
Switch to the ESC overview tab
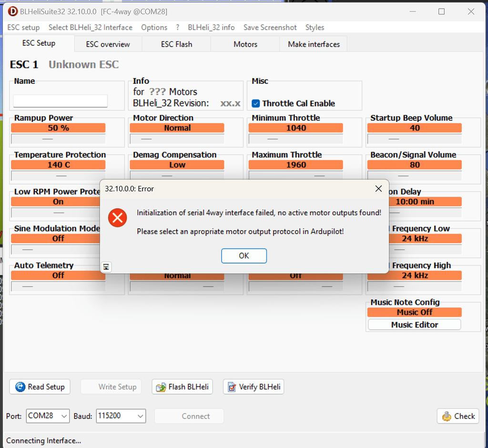point(108,44)
